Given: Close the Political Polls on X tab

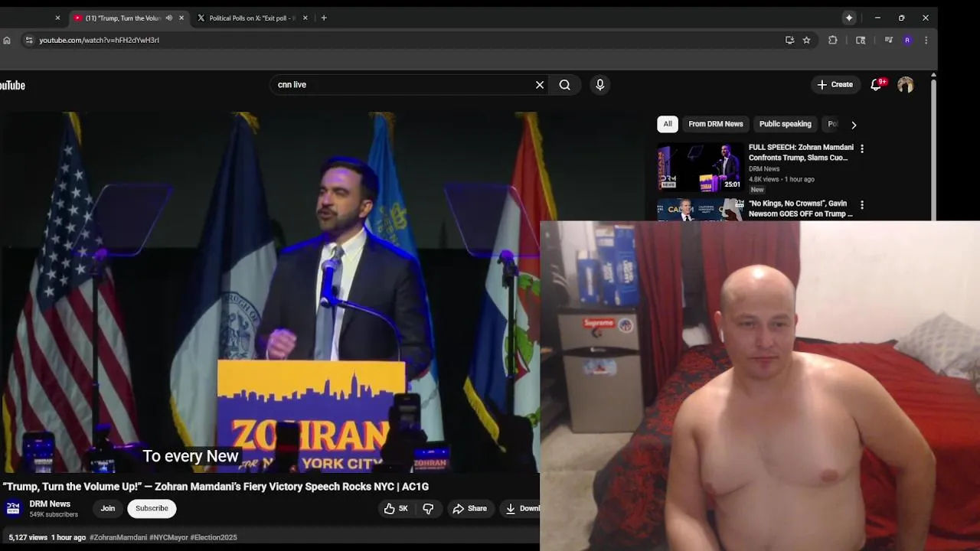Looking at the screenshot, I should pos(305,18).
